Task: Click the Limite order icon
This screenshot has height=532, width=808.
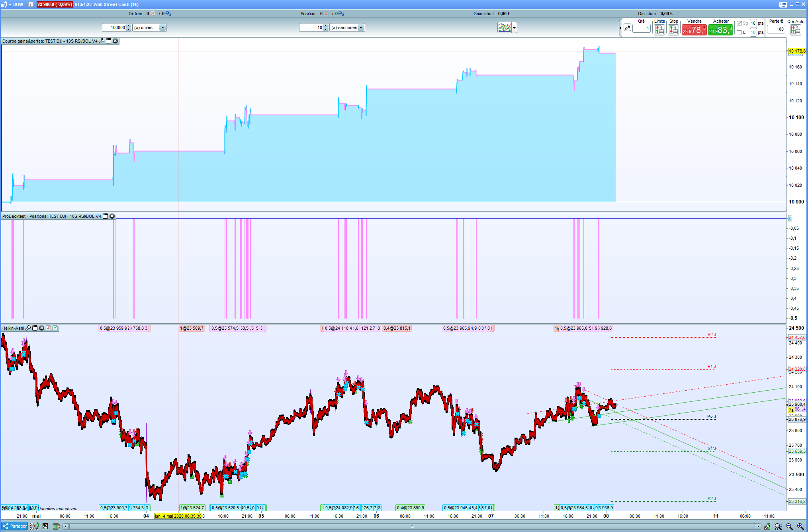Action: 659,30
